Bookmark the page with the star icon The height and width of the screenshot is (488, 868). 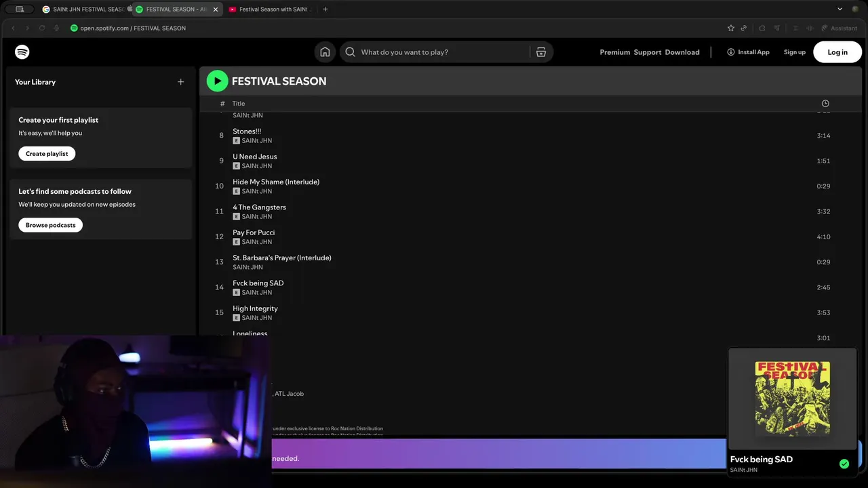730,28
